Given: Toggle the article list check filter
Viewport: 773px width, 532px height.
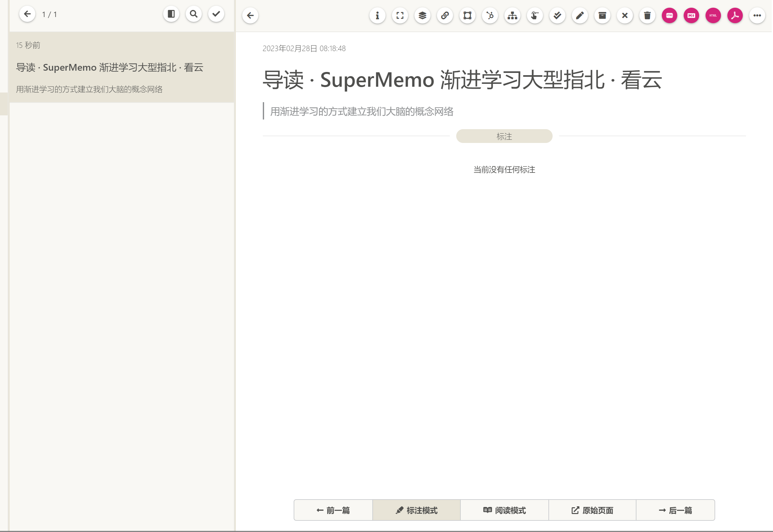Looking at the screenshot, I should (x=216, y=14).
